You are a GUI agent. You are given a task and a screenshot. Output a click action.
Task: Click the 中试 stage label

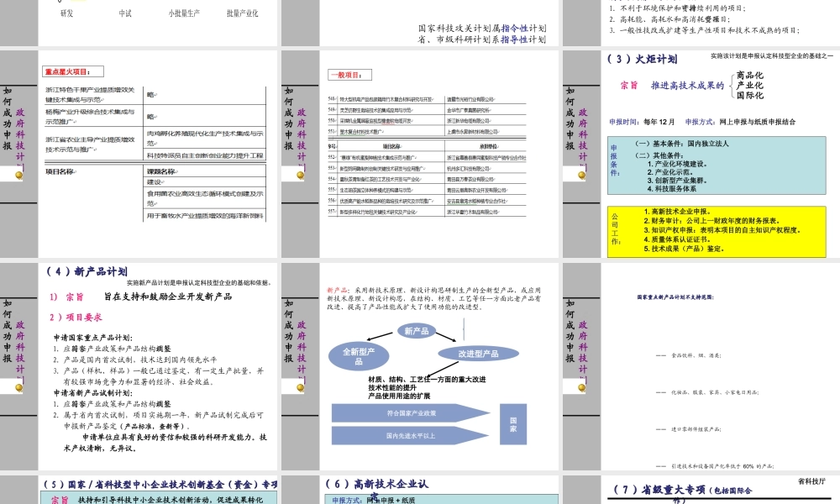point(125,13)
